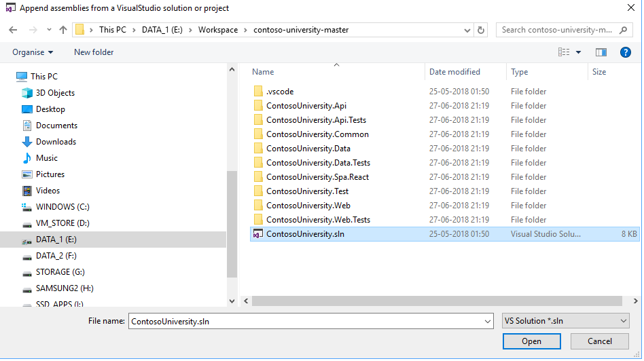This screenshot has height=361, width=644.
Task: Click the horizontal scrollbar of file list
Action: [x=435, y=301]
